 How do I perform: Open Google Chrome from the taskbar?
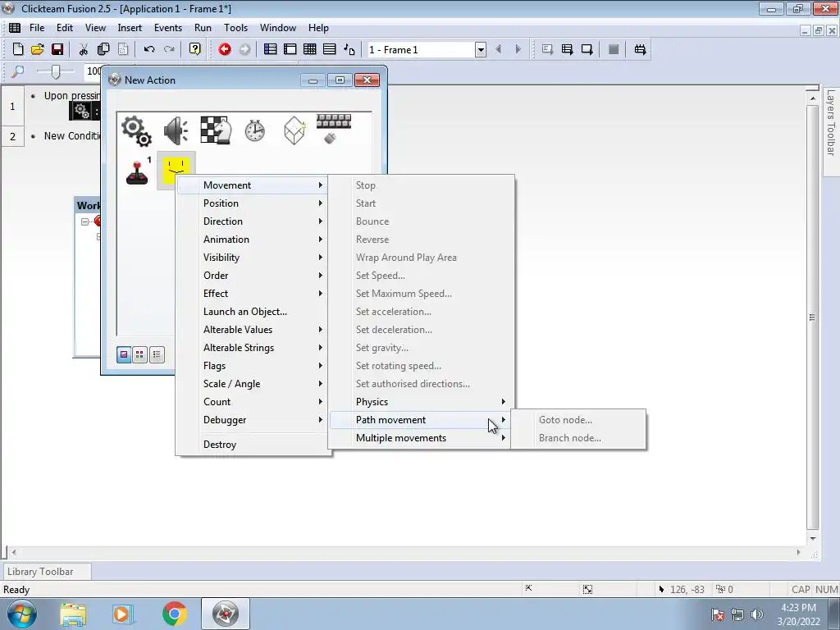click(x=174, y=614)
